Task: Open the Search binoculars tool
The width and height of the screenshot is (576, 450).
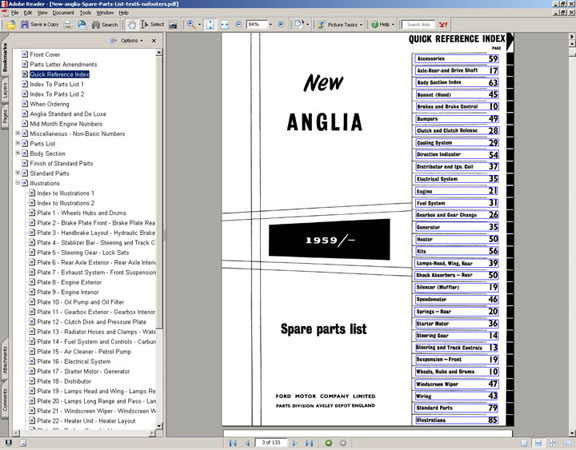Action: click(105, 25)
